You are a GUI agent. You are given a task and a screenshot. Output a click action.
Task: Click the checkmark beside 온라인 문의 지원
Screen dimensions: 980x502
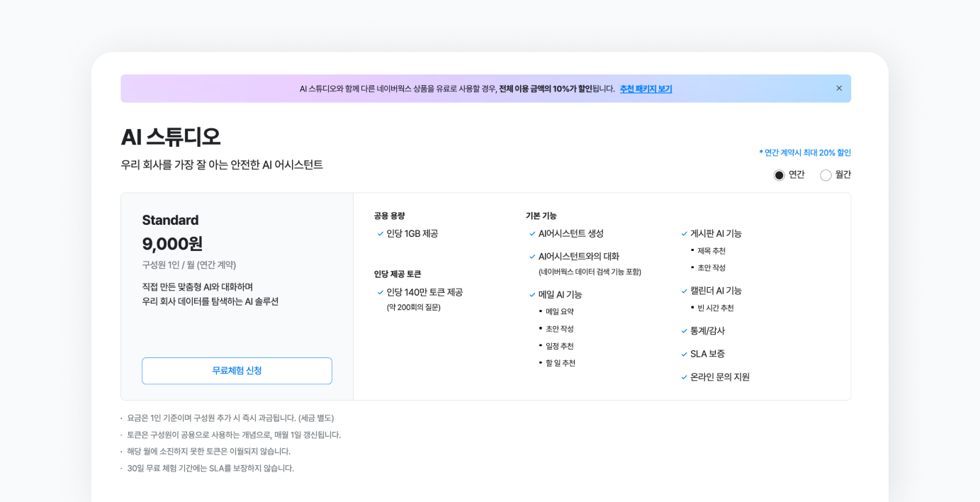tap(684, 377)
